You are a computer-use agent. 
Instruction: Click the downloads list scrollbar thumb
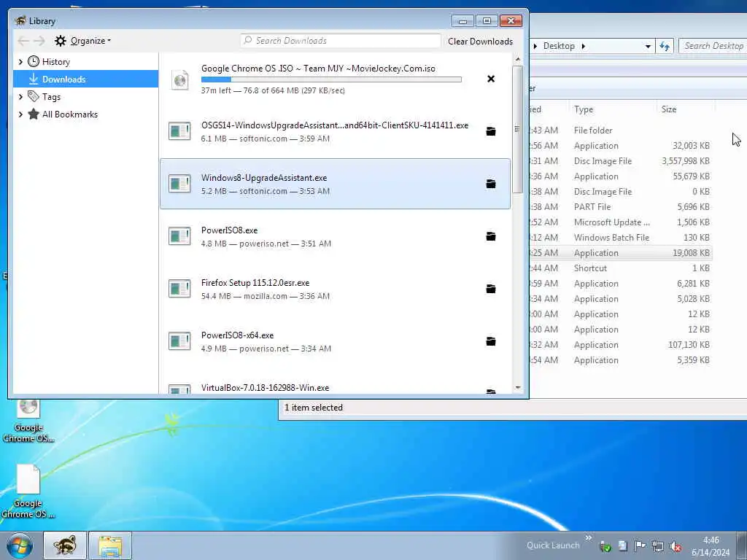click(x=517, y=129)
